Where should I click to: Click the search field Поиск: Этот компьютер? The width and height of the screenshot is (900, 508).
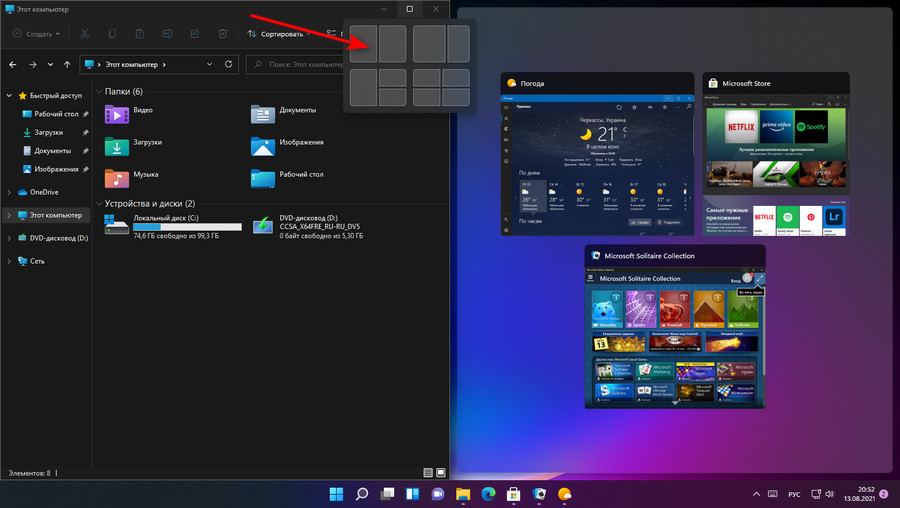(298, 64)
